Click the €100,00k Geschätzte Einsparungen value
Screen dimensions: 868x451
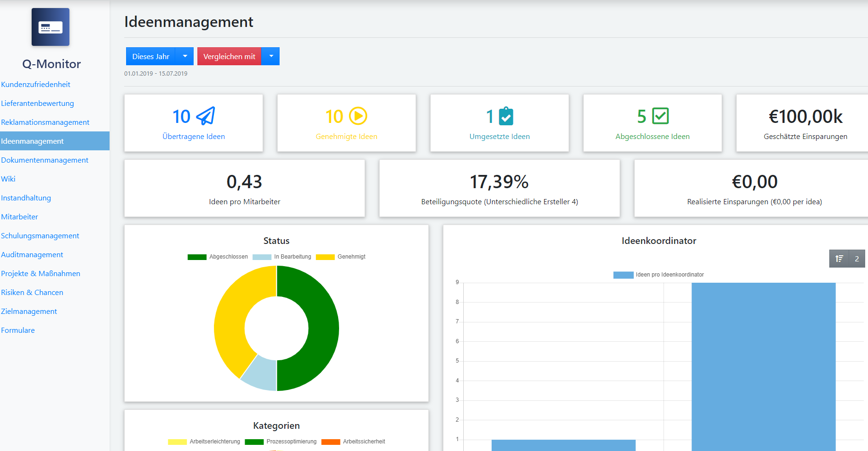tap(806, 116)
